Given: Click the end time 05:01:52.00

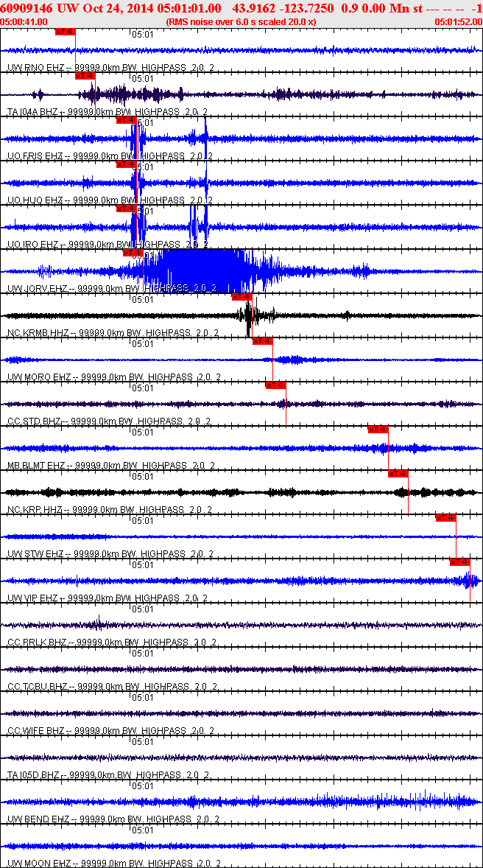Looking at the screenshot, I should 459,21.
